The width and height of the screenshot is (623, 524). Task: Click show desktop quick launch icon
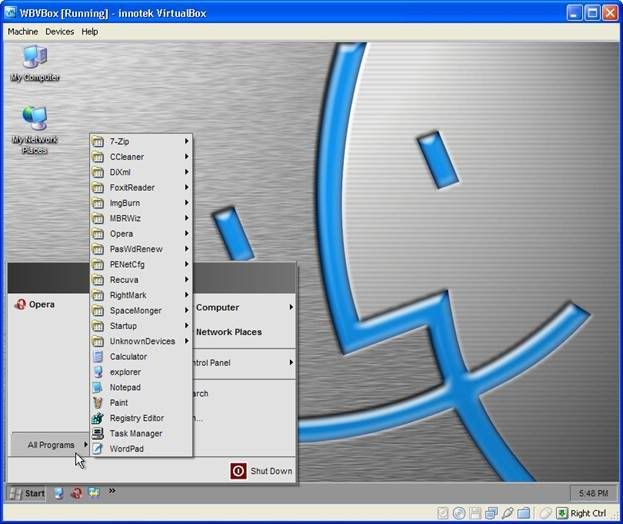click(x=94, y=493)
